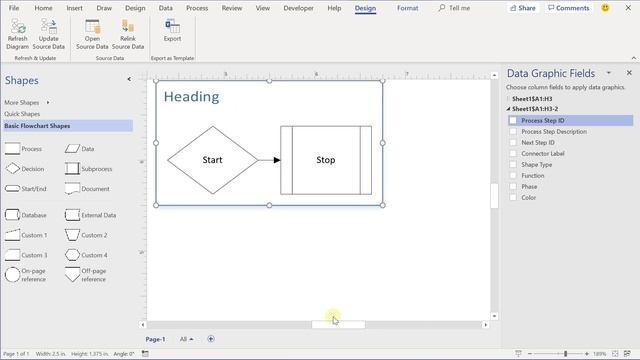Image resolution: width=640 pixels, height=360 pixels.
Task: Click the fit page to window icon
Action: coord(615,354)
